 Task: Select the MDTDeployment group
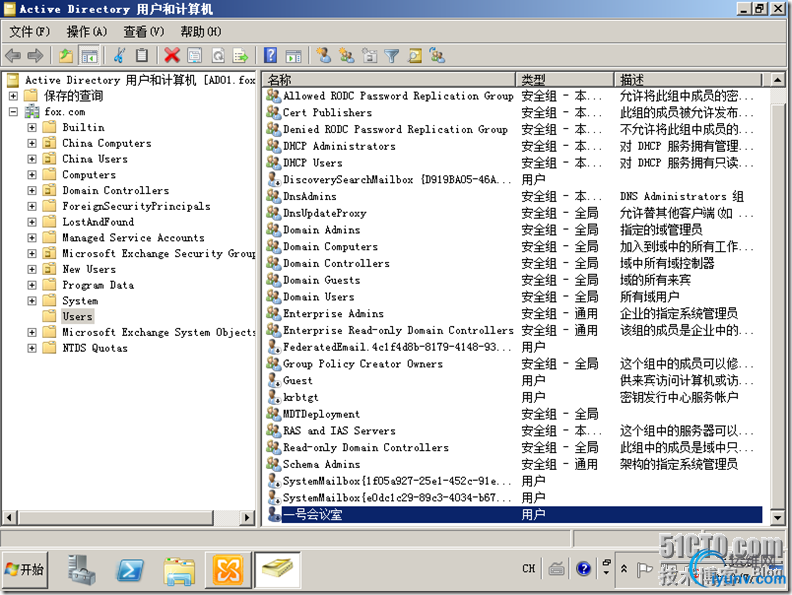pyautogui.click(x=321, y=414)
